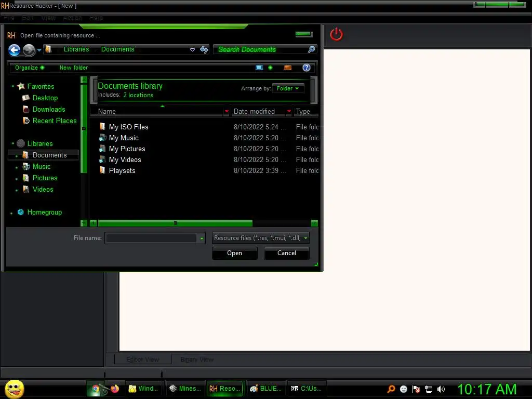The height and width of the screenshot is (399, 532).
Task: Open the view options dropdown arrow
Action: (x=270, y=68)
